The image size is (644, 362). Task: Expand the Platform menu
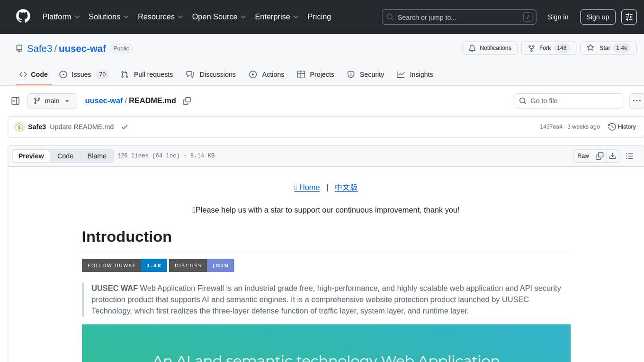coord(61,17)
